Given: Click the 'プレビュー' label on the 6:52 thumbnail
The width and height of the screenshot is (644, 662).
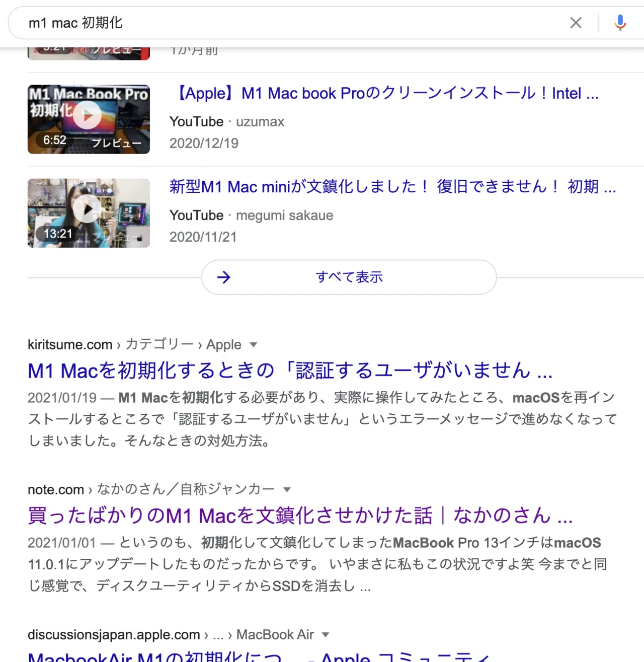Looking at the screenshot, I should tap(117, 143).
